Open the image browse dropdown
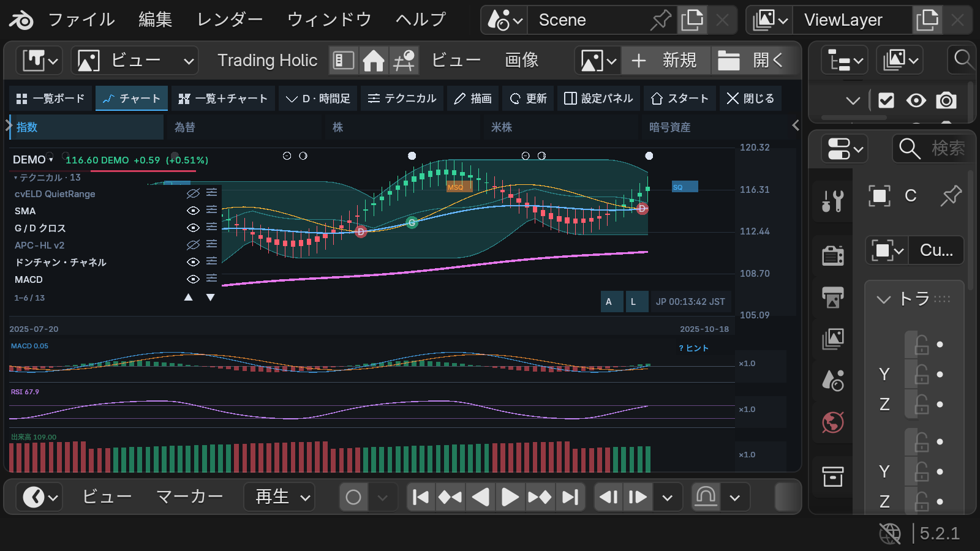 pos(598,61)
